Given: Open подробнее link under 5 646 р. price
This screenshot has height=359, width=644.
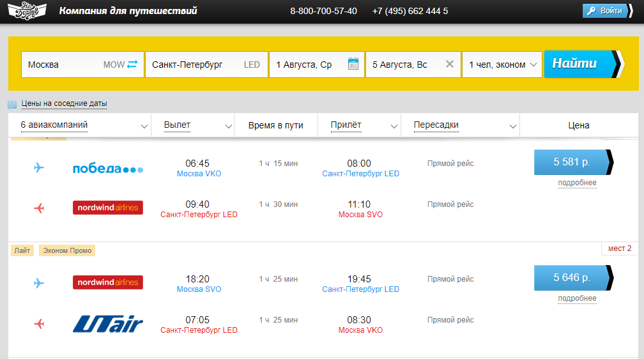Looking at the screenshot, I should [577, 298].
